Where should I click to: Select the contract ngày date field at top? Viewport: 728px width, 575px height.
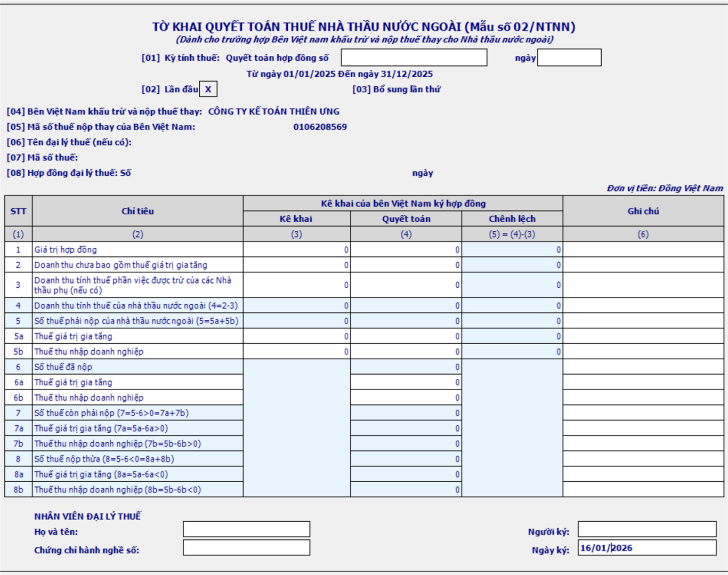pos(569,58)
